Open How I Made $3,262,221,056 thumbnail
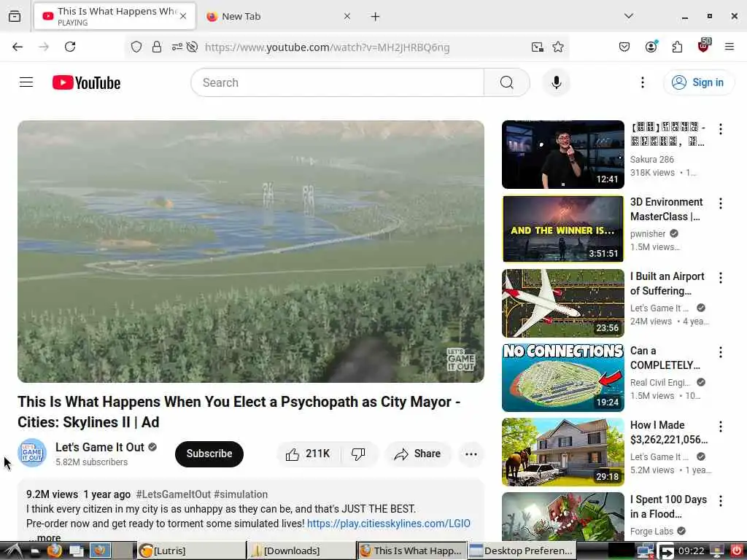Screen dimensions: 747x560 tap(562, 451)
